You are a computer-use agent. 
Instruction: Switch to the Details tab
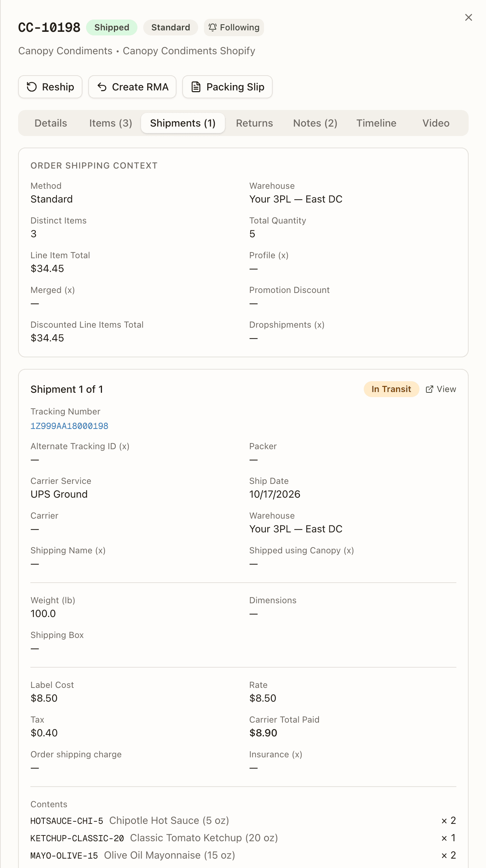pos(51,123)
